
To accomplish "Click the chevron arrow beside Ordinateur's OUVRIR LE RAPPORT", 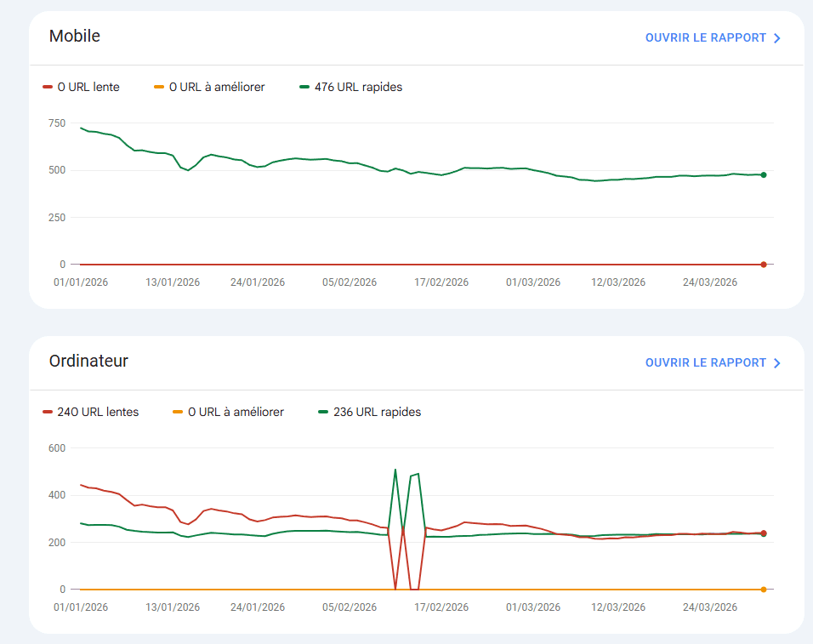I will tap(776, 362).
